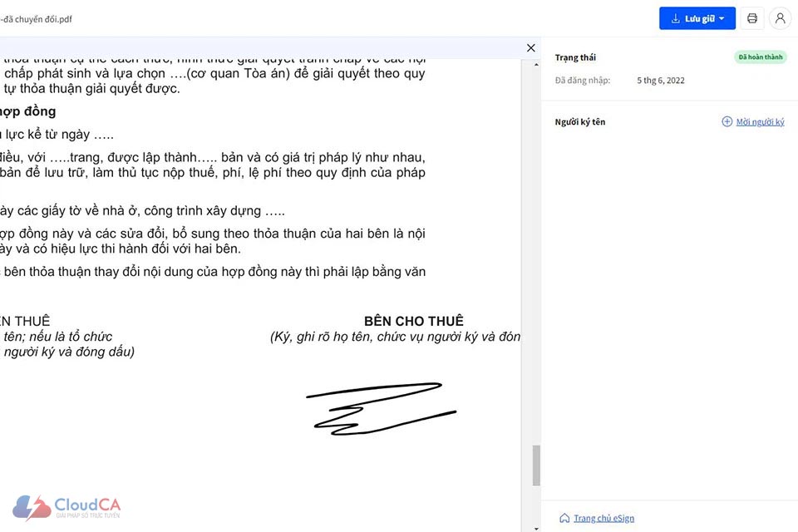The image size is (798, 532).
Task: Click the scroll down arrow of the document
Action: [x=536, y=529]
